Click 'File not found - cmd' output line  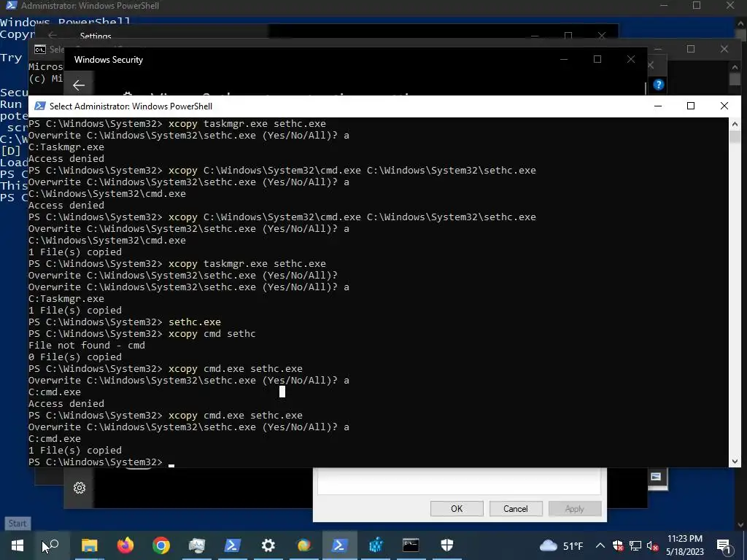(87, 345)
